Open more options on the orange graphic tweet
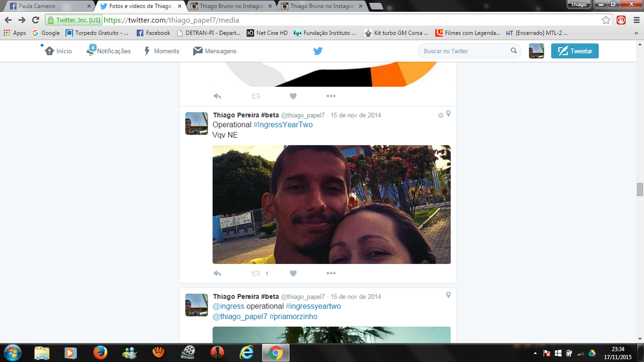The width and height of the screenshot is (644, 362). (x=331, y=96)
